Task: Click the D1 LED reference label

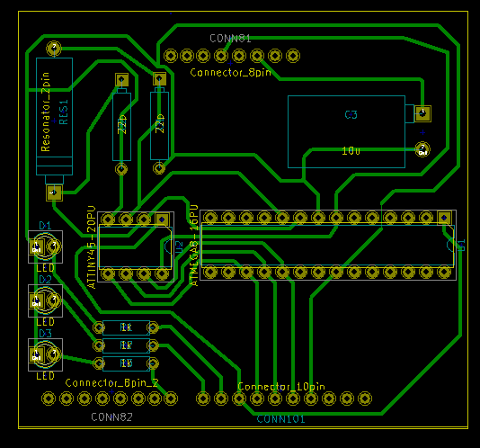Action: 45,226
